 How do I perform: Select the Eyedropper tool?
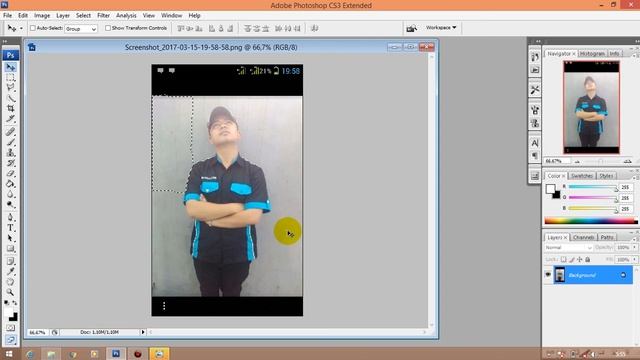(x=11, y=272)
